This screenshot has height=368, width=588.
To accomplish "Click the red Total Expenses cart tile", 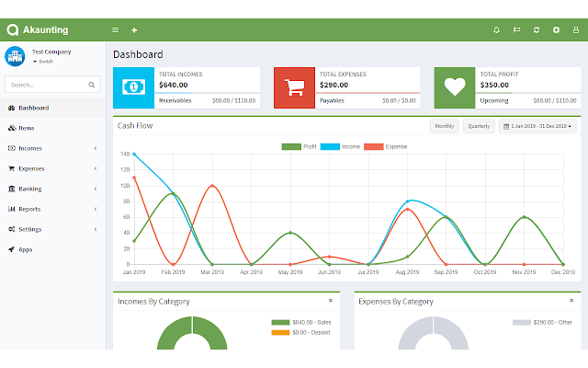I will tap(294, 88).
